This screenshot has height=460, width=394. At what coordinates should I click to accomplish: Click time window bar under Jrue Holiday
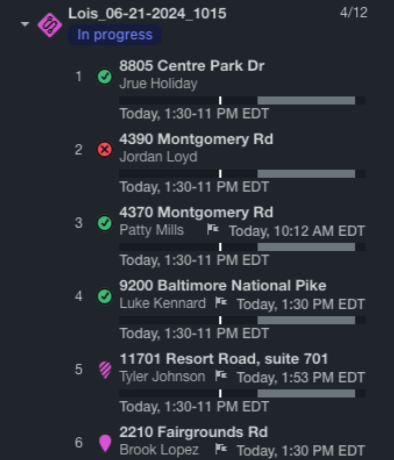point(242,100)
